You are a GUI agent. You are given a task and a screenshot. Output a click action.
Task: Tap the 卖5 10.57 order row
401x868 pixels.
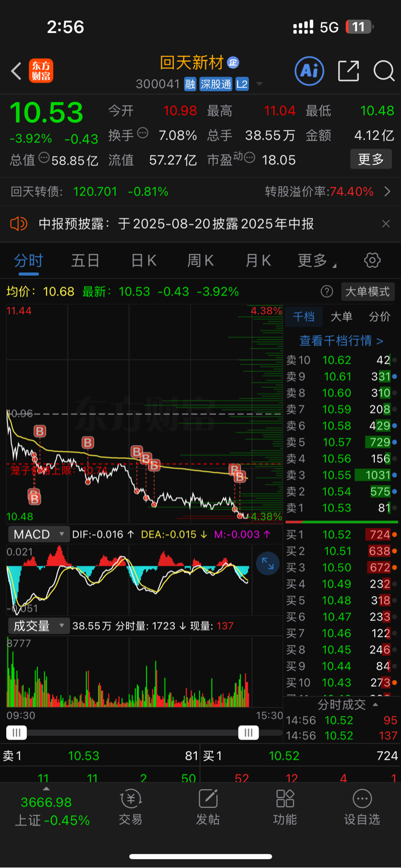[x=341, y=442]
